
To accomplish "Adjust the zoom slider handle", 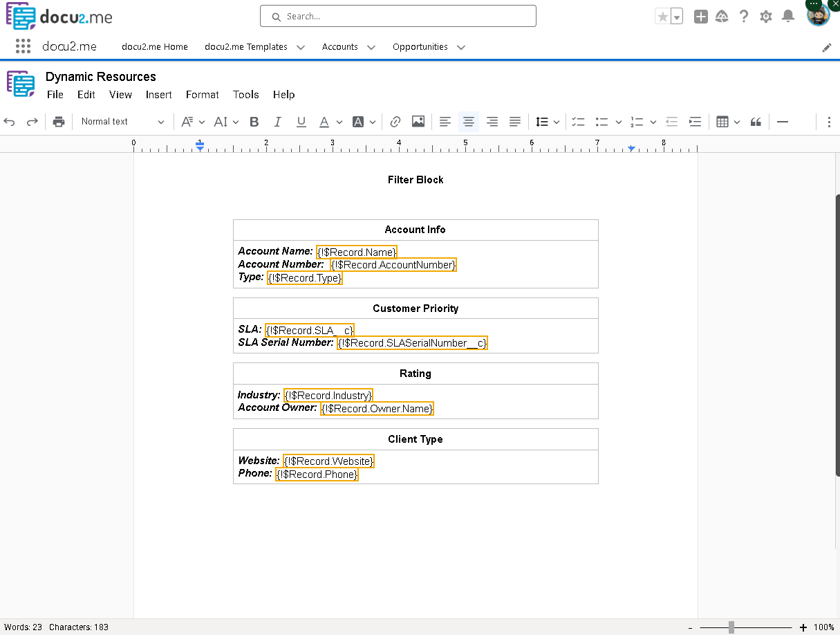I will (731, 627).
